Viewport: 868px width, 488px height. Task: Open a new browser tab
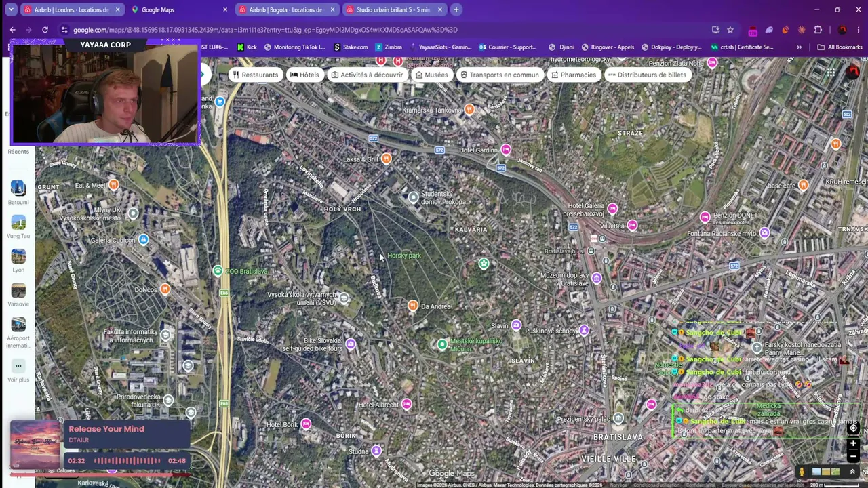click(456, 9)
